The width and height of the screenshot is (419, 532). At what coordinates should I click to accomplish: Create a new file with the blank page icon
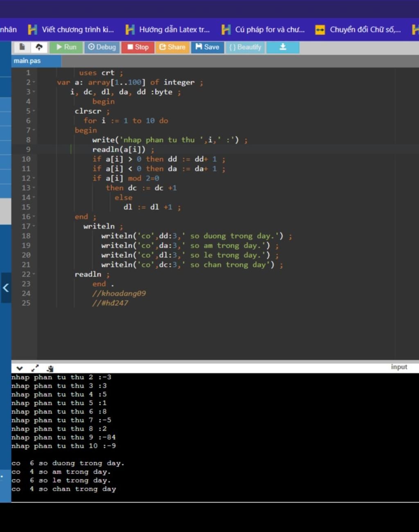click(22, 47)
